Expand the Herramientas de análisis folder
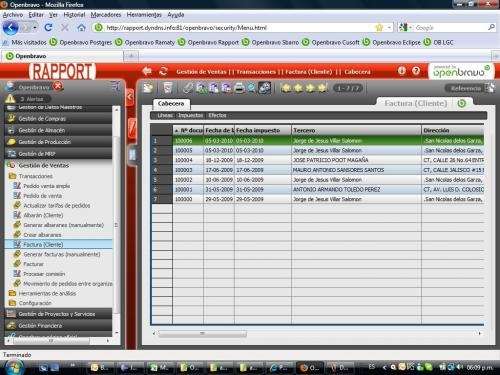This screenshot has width=500, height=375. pos(47,293)
